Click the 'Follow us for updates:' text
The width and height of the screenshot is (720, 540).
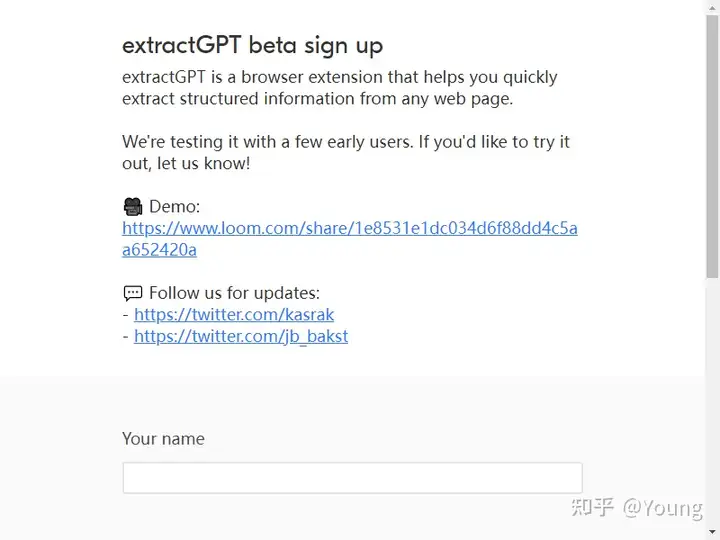(x=234, y=293)
